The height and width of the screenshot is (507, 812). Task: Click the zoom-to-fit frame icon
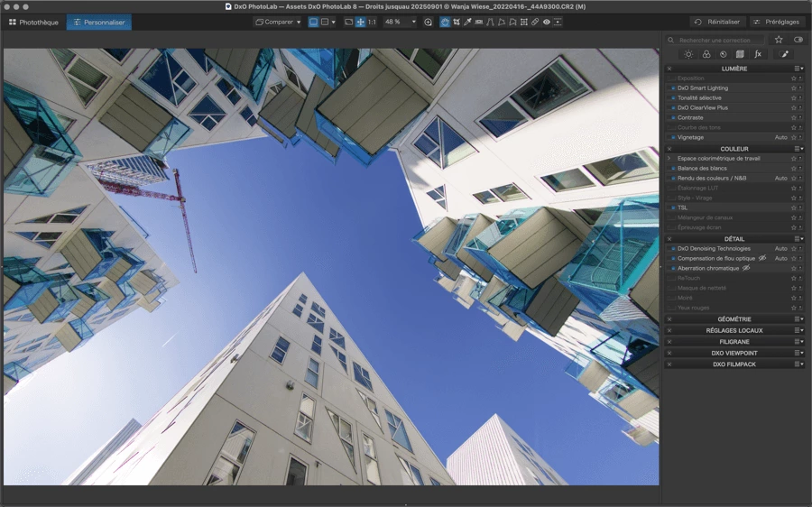[348, 23]
